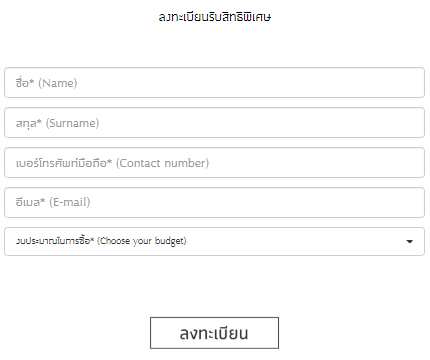Select the E-mail address text box
The image size is (430, 360).
pyautogui.click(x=214, y=203)
